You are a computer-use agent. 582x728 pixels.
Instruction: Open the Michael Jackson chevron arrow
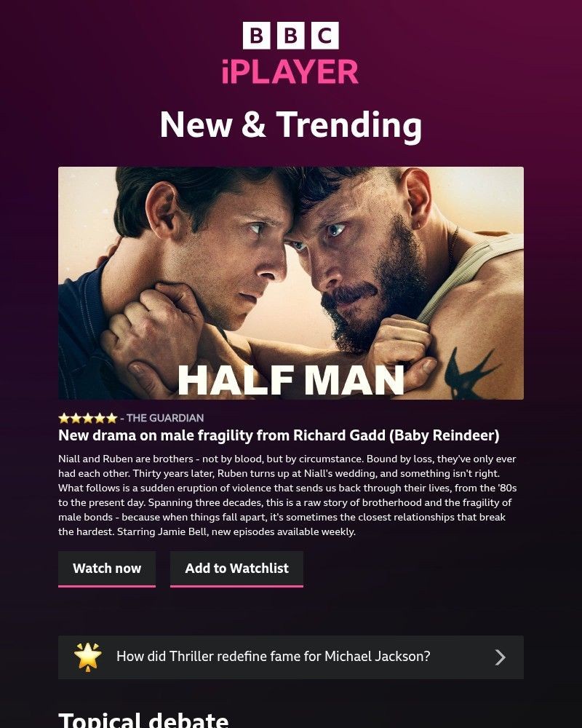coord(500,657)
